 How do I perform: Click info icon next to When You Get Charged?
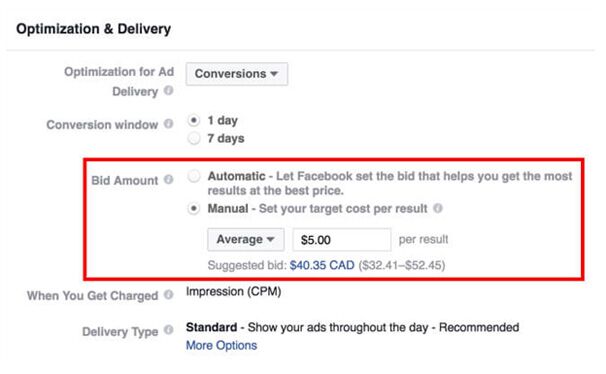click(x=168, y=295)
